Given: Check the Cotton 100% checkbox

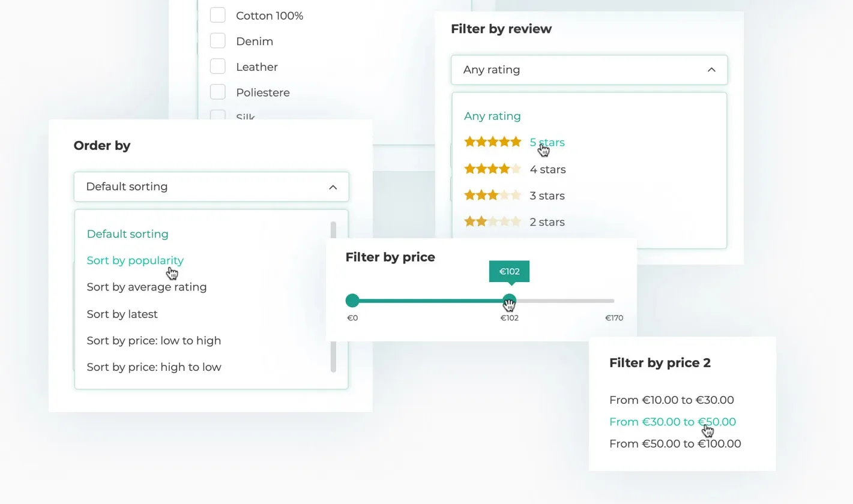Looking at the screenshot, I should click(217, 15).
